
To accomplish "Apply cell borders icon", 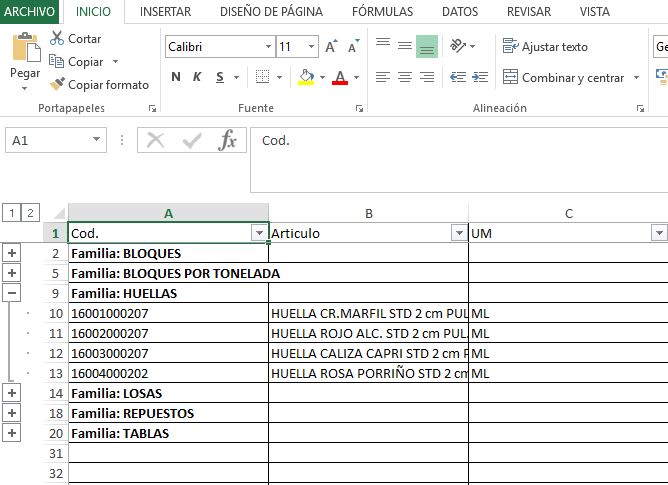I will coord(262,77).
